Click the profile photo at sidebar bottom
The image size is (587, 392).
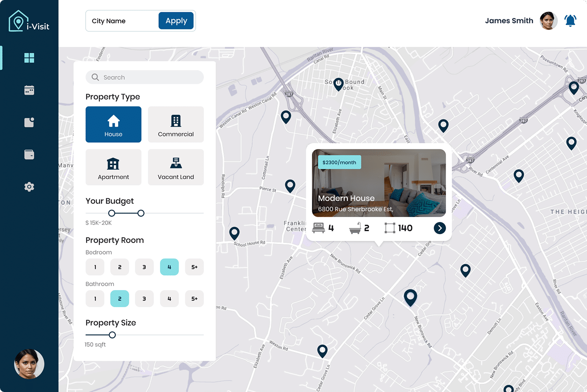tap(29, 364)
